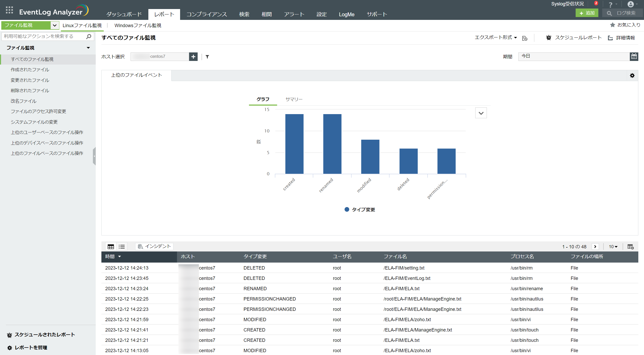Open the column selector icon

tap(630, 247)
